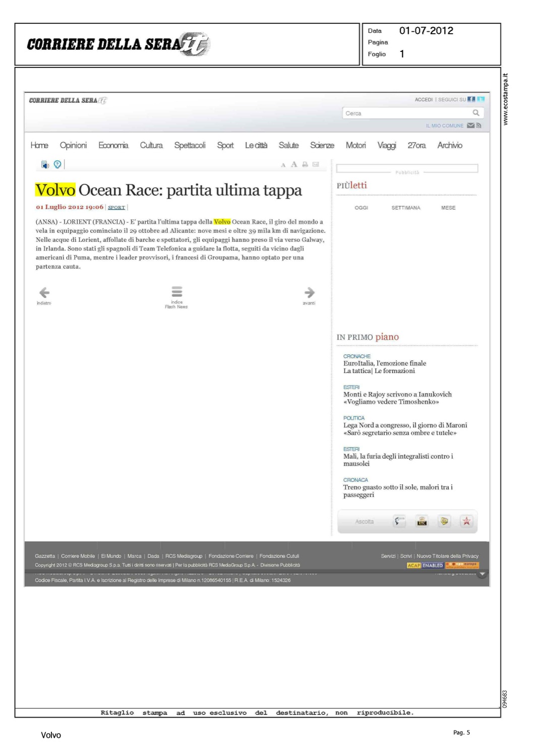This screenshot has height=756, width=539.
Task: Select the SETTIMANA tab under Più letti
Action: point(405,208)
